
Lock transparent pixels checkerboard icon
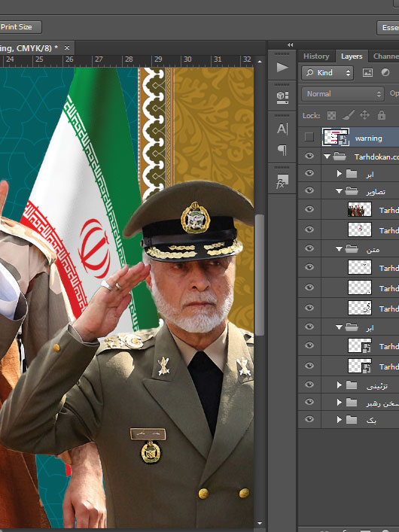331,115
